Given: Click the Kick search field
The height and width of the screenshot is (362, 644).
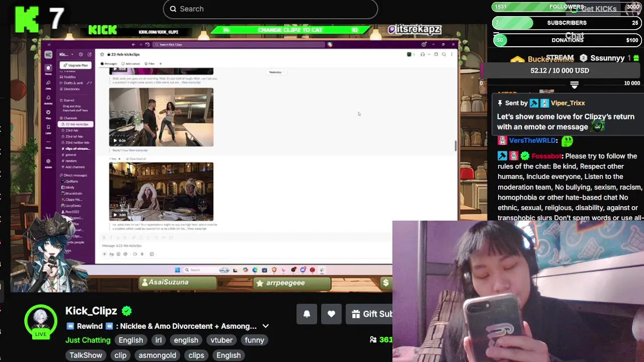Looking at the screenshot, I should coord(270,9).
